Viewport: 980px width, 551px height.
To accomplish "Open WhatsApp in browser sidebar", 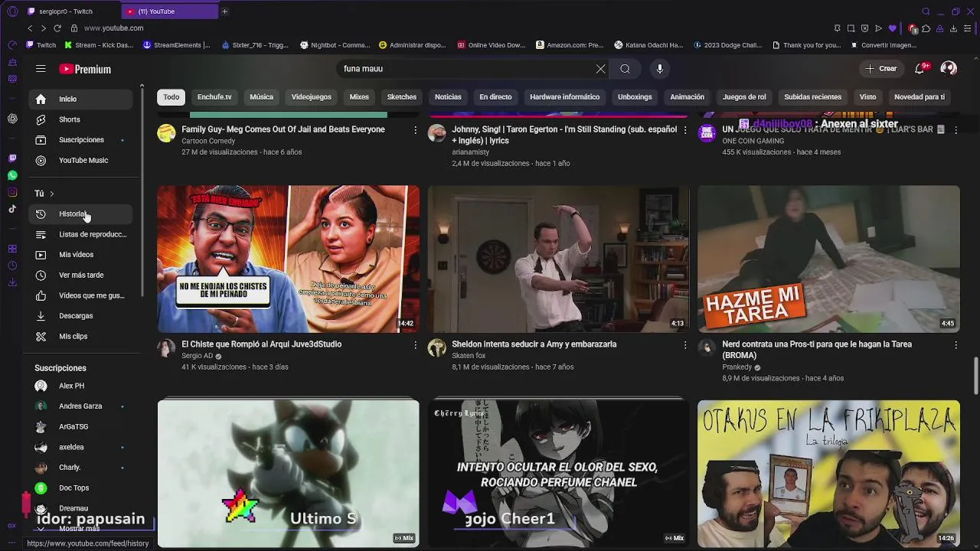I will tap(12, 175).
